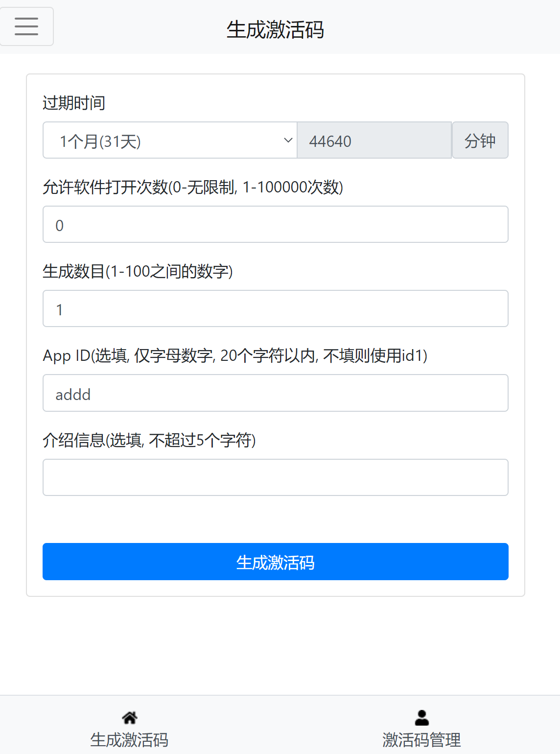The height and width of the screenshot is (754, 560).
Task: Click the App ID field containing addd
Action: 276,393
